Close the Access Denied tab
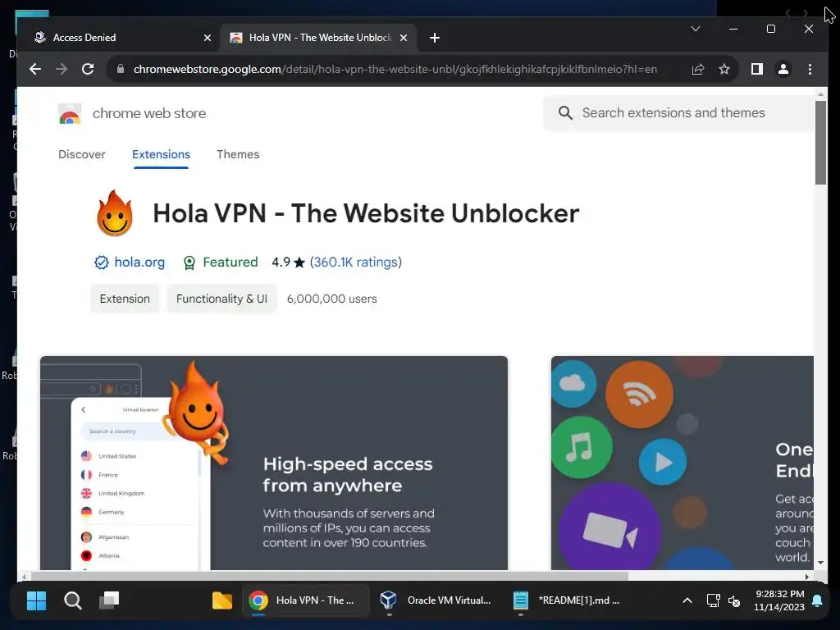The image size is (840, 630). [x=208, y=38]
